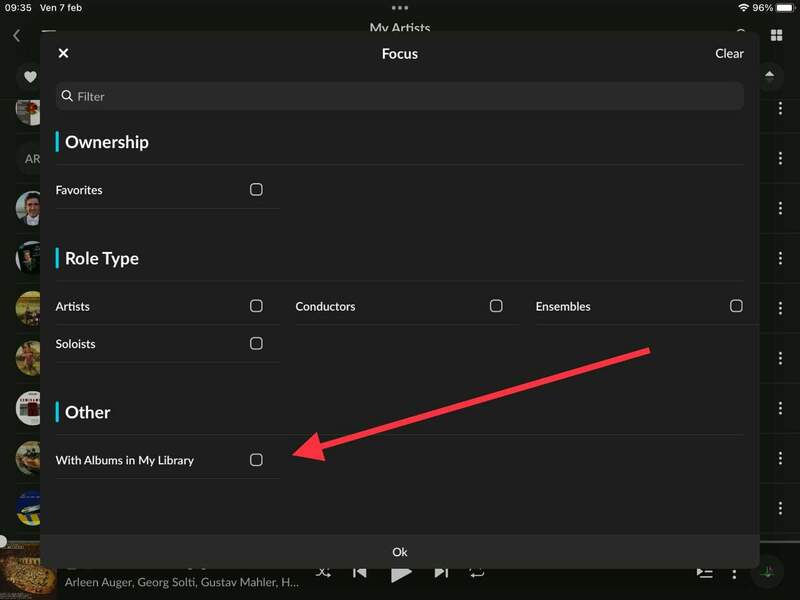800x600 pixels.
Task: Switch to grid view icon
Action: 776,35
